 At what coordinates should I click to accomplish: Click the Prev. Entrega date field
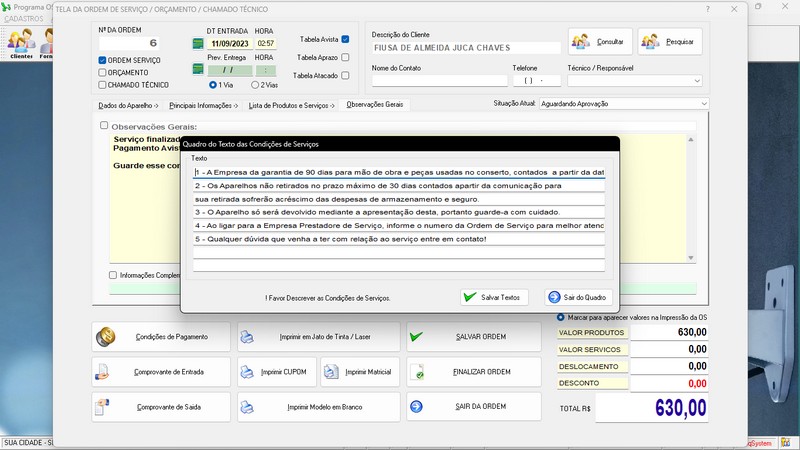tap(230, 70)
